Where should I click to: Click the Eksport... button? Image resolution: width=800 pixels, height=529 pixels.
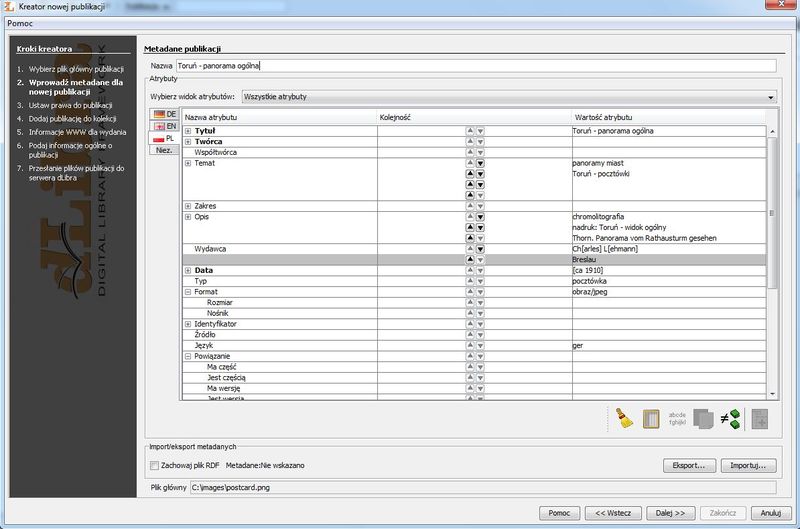689,466
